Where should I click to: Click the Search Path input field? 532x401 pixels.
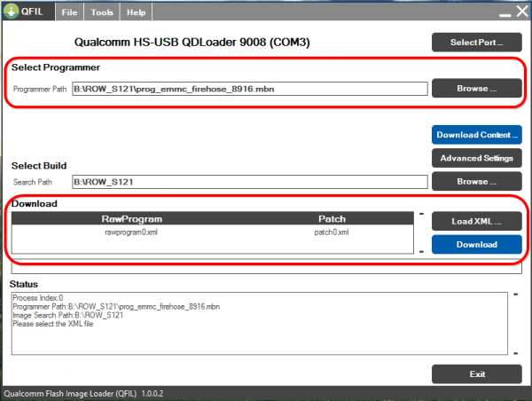[x=250, y=182]
